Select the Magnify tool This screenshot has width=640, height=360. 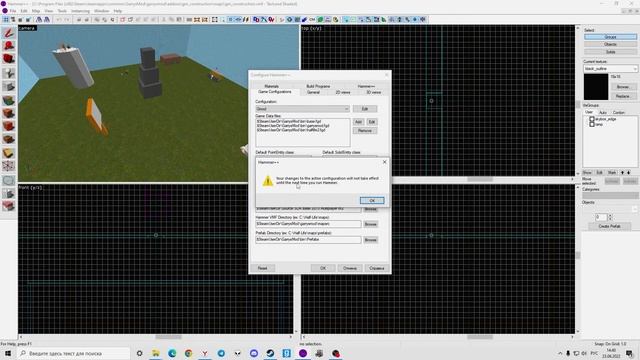click(x=9, y=46)
